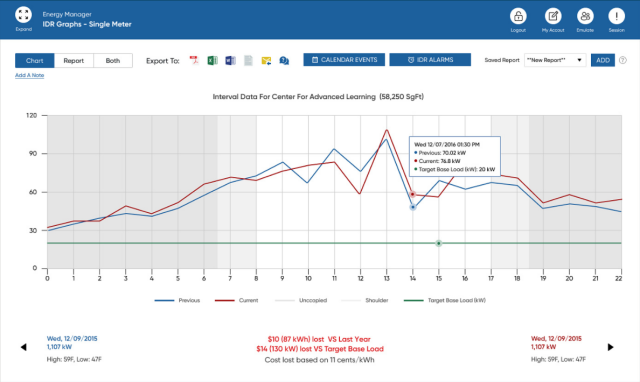Click '$14 (130 kW) lost VS Target Base Load'
Screen dimensions: 640x382
320,349
